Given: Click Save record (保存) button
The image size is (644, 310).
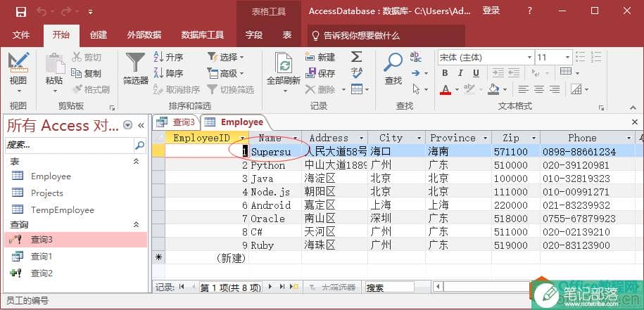Looking at the screenshot, I should click(x=320, y=73).
